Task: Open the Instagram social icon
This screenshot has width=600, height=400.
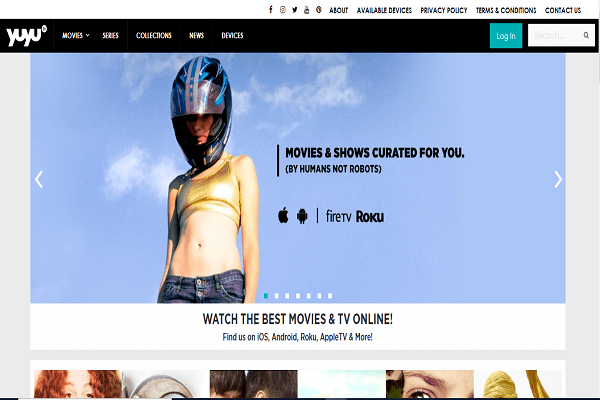Action: click(x=282, y=10)
